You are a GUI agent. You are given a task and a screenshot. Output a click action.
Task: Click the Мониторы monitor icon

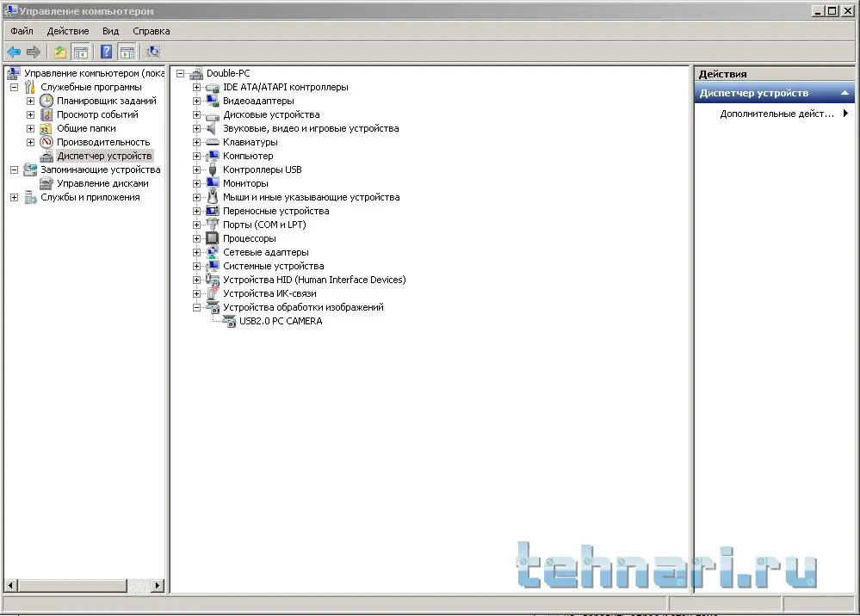click(213, 183)
